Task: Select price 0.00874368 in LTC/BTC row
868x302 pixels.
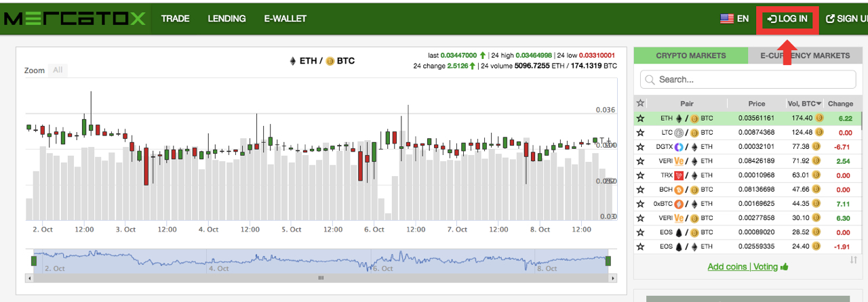Action: [757, 132]
